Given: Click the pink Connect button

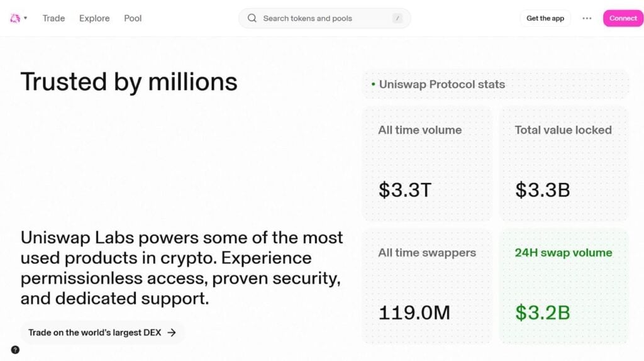Looking at the screenshot, I should point(623,18).
